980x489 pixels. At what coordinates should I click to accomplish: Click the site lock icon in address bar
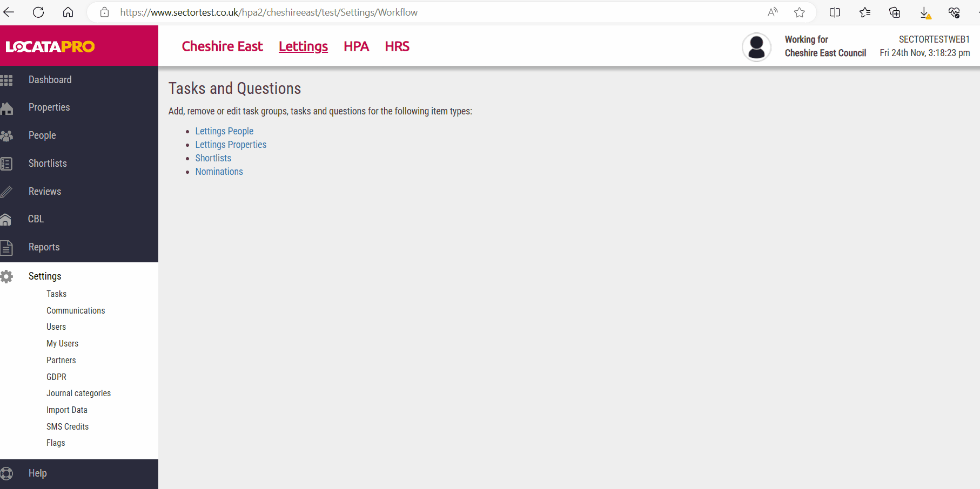click(x=105, y=12)
